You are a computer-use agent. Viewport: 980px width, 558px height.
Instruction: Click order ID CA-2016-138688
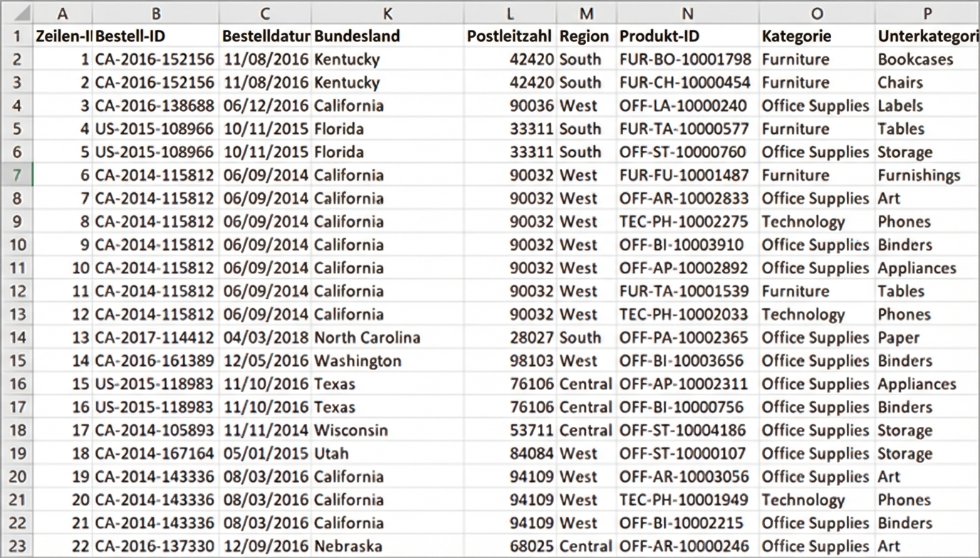click(x=155, y=105)
